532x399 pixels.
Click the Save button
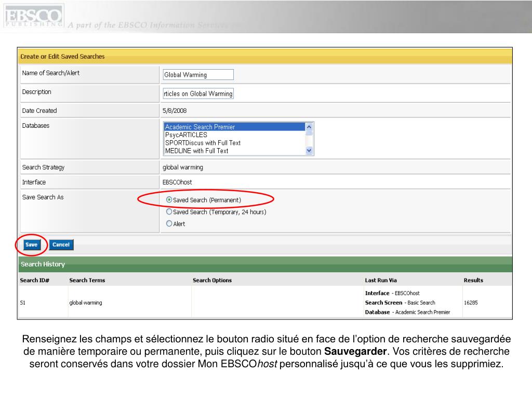click(32, 245)
